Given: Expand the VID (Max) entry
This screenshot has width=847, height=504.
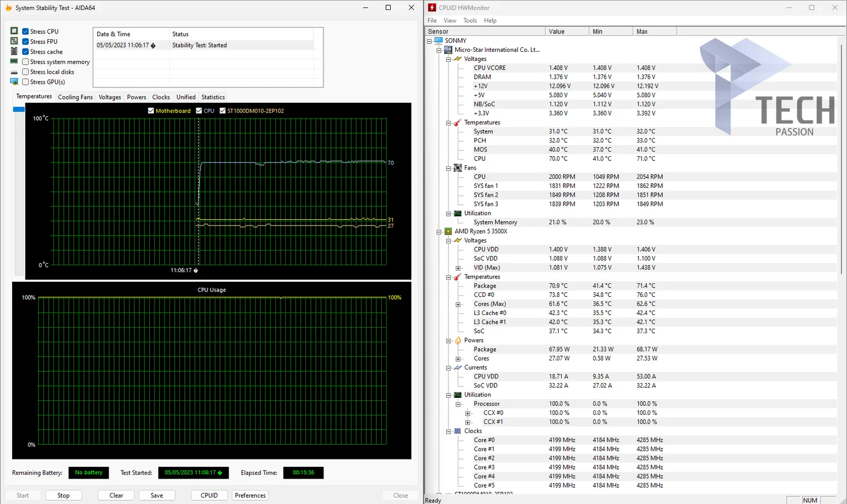Looking at the screenshot, I should pos(458,268).
